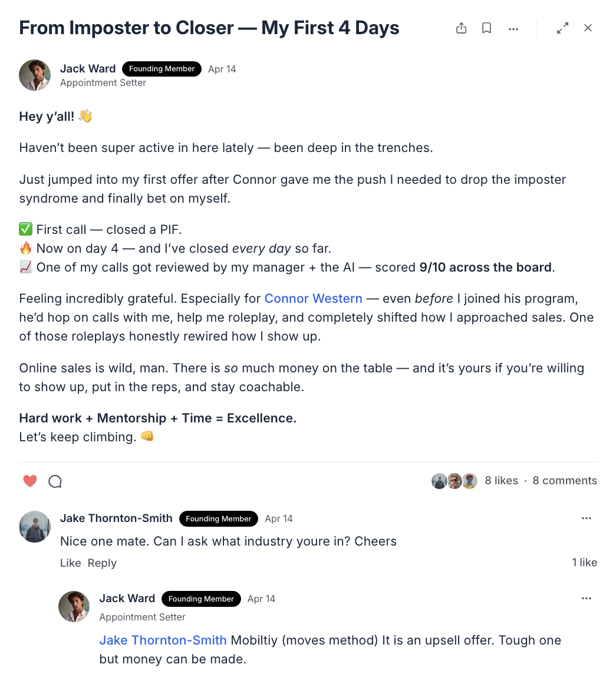Screen dimensions: 616x674
Task: Open post options three-dot menu
Action: (x=513, y=29)
